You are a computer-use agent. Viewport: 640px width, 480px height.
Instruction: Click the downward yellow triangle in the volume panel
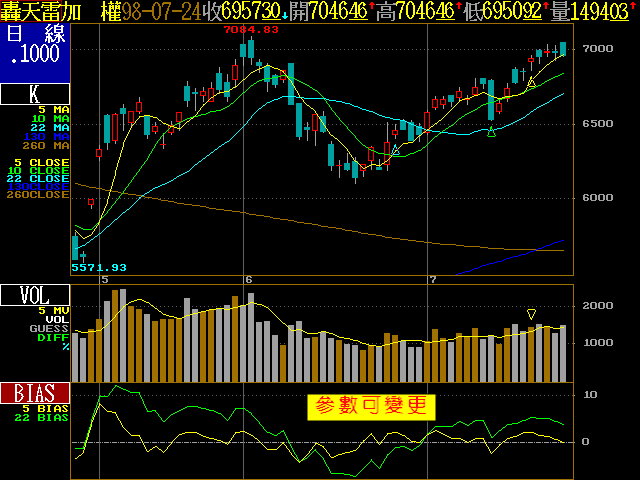pyautogui.click(x=531, y=314)
